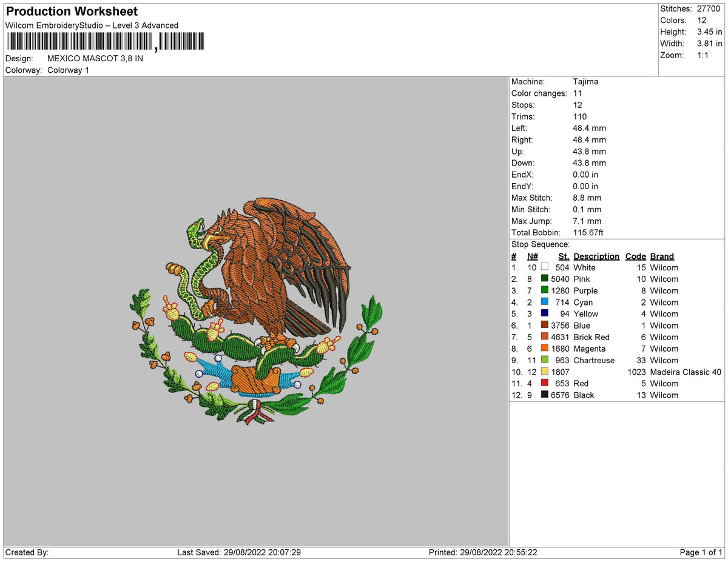
Task: Click the Pink color swatch for thread 5040
Action: pyautogui.click(x=545, y=279)
